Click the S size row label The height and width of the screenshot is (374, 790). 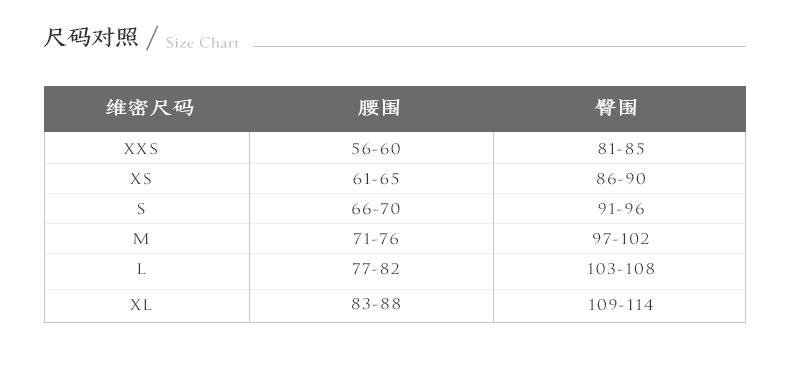pyautogui.click(x=141, y=209)
